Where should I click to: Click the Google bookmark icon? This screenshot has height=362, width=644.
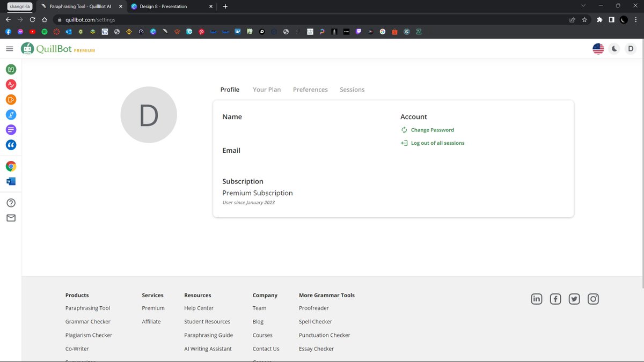(x=383, y=32)
